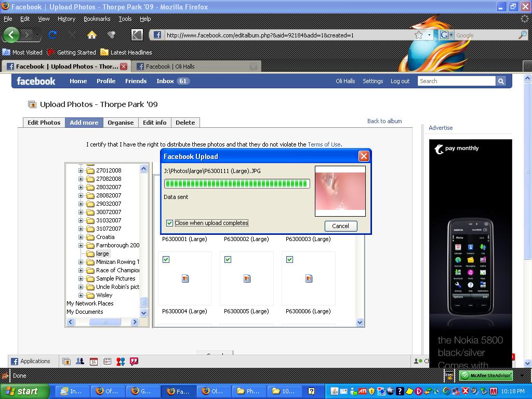
Task: Open the back/forward history dropdown arrow
Action: pos(37,35)
